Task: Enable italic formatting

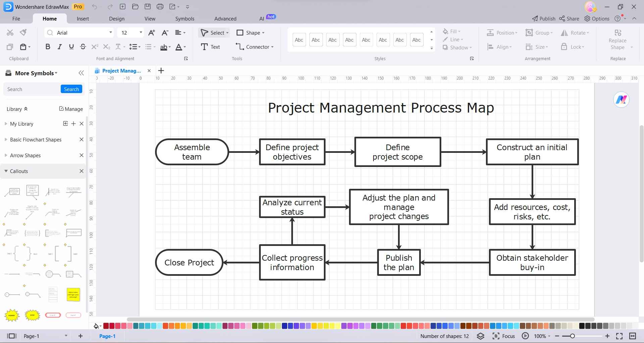Action: [x=59, y=47]
